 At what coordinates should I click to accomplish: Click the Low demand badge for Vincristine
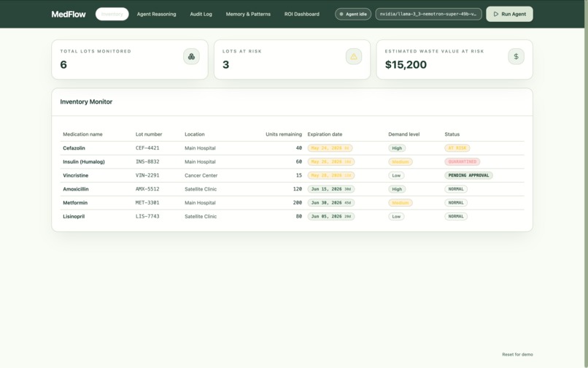point(396,175)
